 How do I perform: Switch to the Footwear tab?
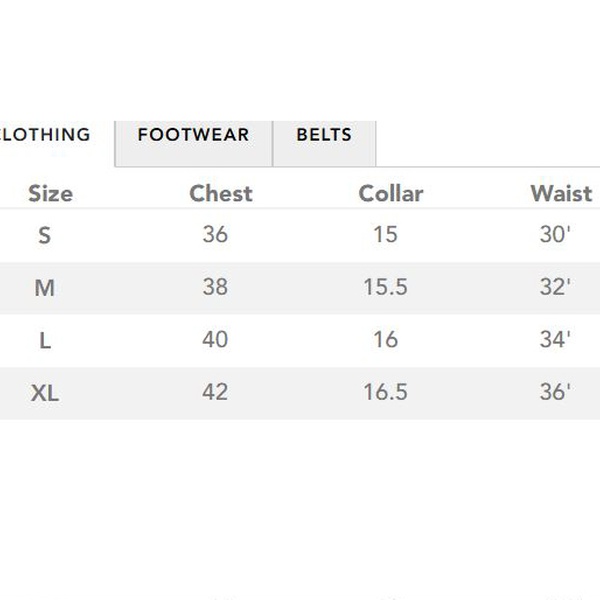(193, 135)
